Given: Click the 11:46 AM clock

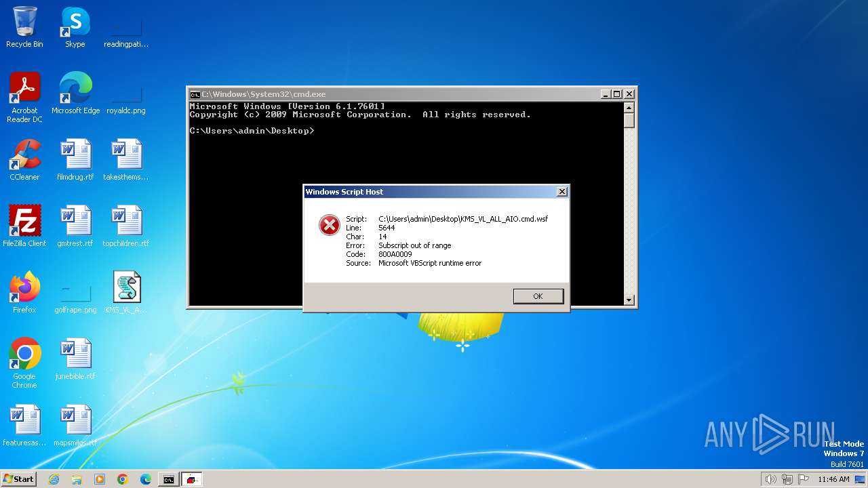Looking at the screenshot, I should tap(833, 479).
